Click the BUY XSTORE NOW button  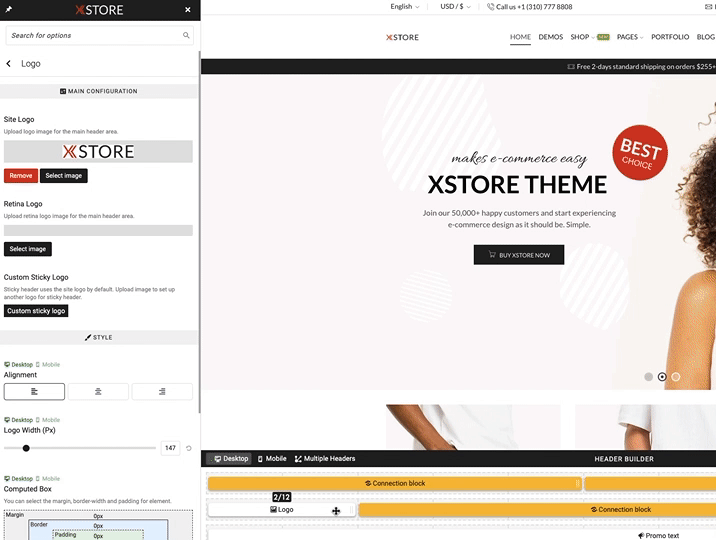tap(519, 255)
